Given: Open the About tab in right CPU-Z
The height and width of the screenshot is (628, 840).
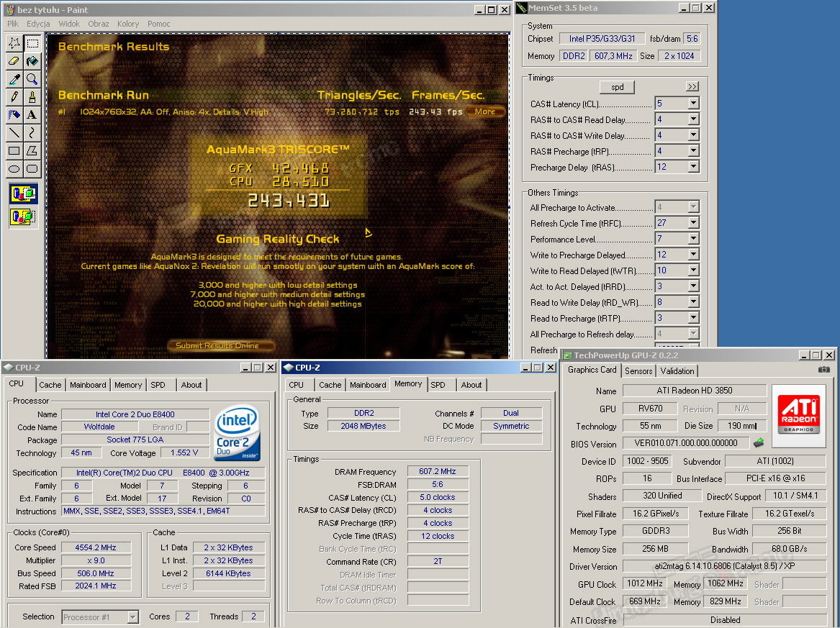Looking at the screenshot, I should 471,385.
